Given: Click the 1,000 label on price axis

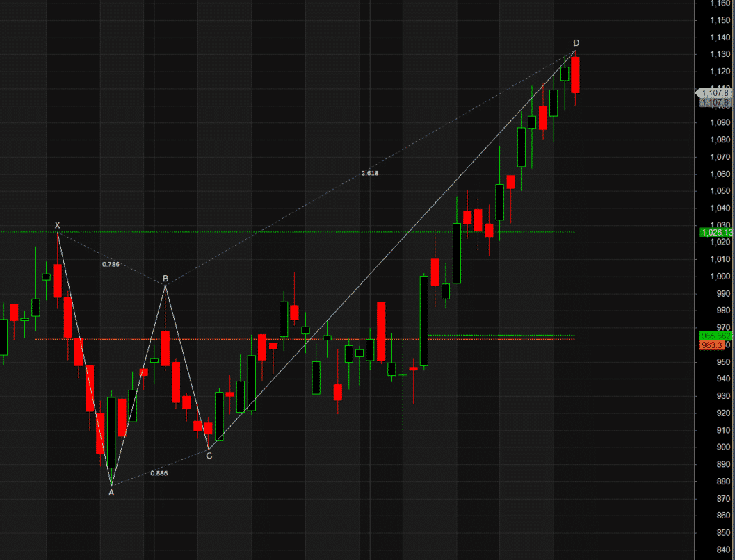Looking at the screenshot, I should (720, 277).
